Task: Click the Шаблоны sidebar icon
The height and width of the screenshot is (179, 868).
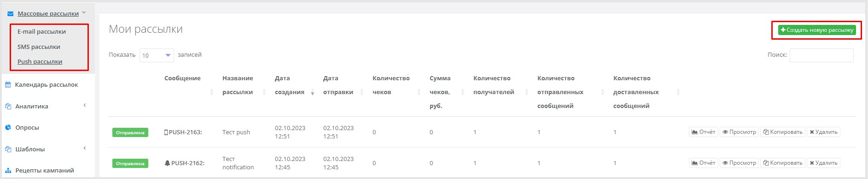Action: tap(8, 149)
